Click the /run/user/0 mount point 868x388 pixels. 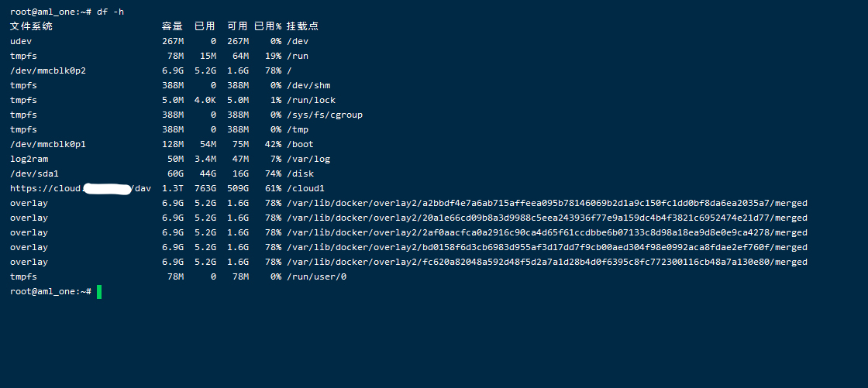tap(316, 276)
